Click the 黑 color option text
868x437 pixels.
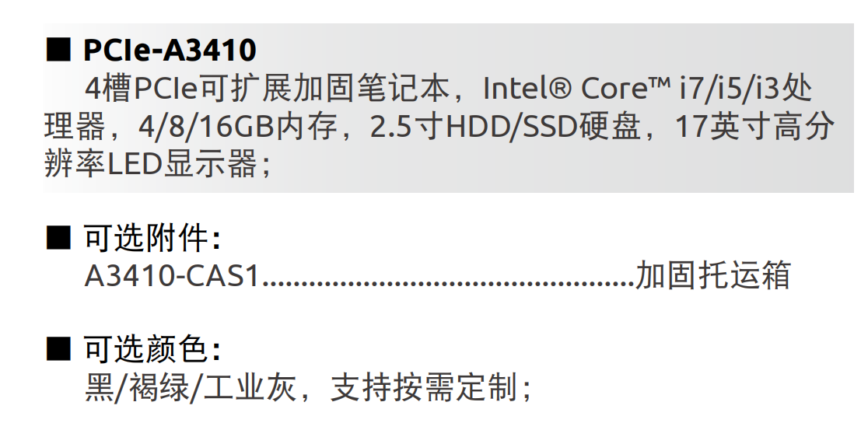coord(99,386)
